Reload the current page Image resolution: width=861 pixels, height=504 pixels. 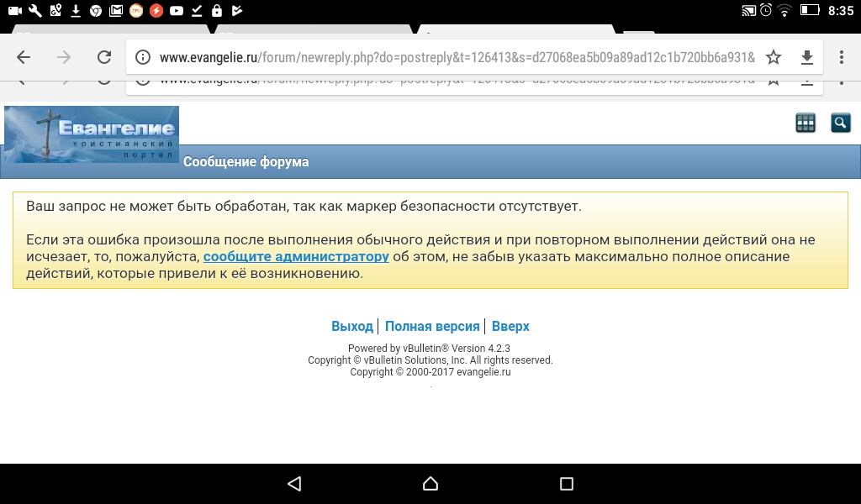pos(104,57)
